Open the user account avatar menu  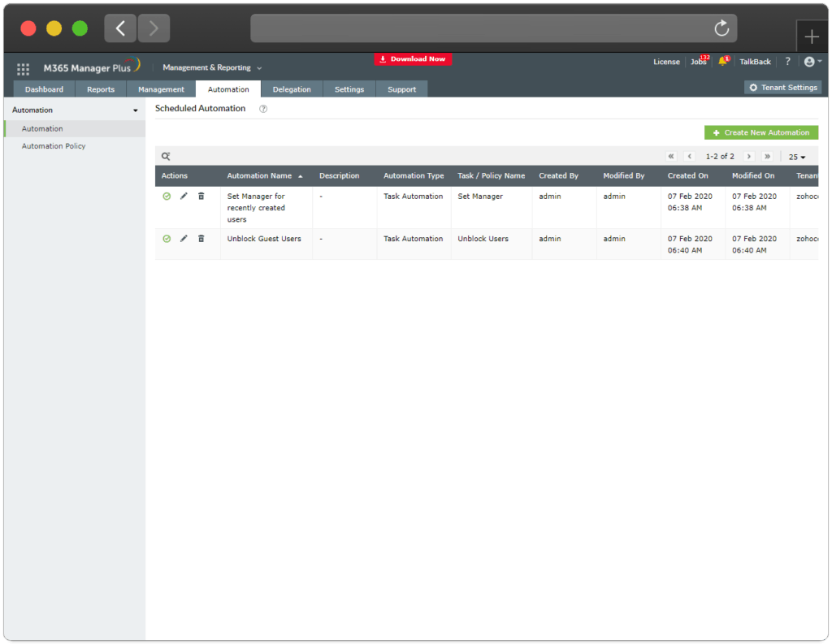pyautogui.click(x=812, y=62)
